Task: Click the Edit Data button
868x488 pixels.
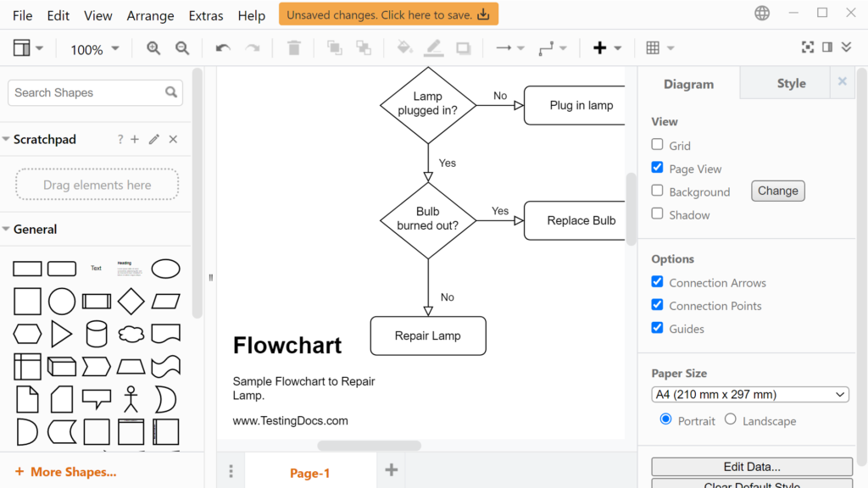Action: [x=751, y=467]
